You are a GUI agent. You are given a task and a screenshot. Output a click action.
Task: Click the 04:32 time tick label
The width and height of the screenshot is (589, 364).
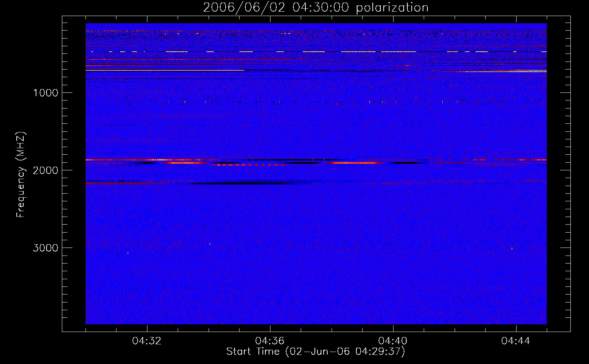tap(147, 341)
